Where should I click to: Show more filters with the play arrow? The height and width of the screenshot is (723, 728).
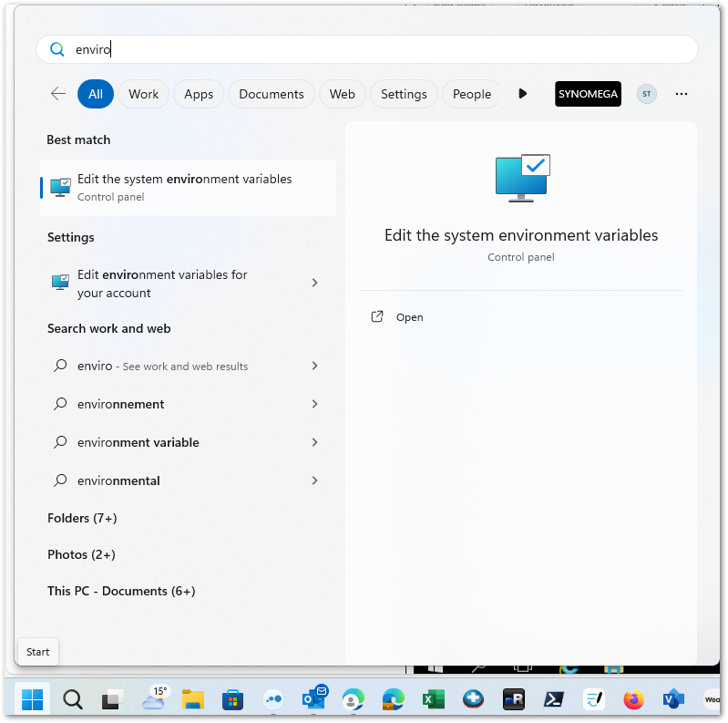(x=523, y=94)
